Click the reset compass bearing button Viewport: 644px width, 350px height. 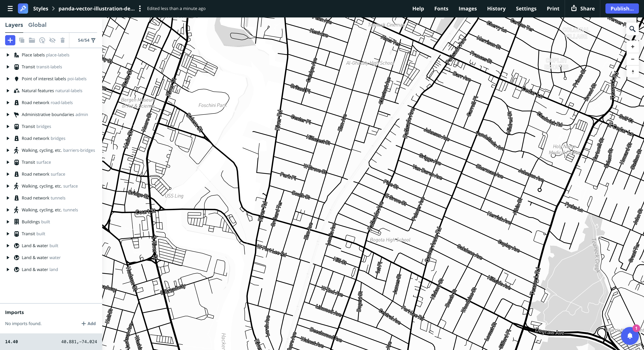click(x=632, y=72)
